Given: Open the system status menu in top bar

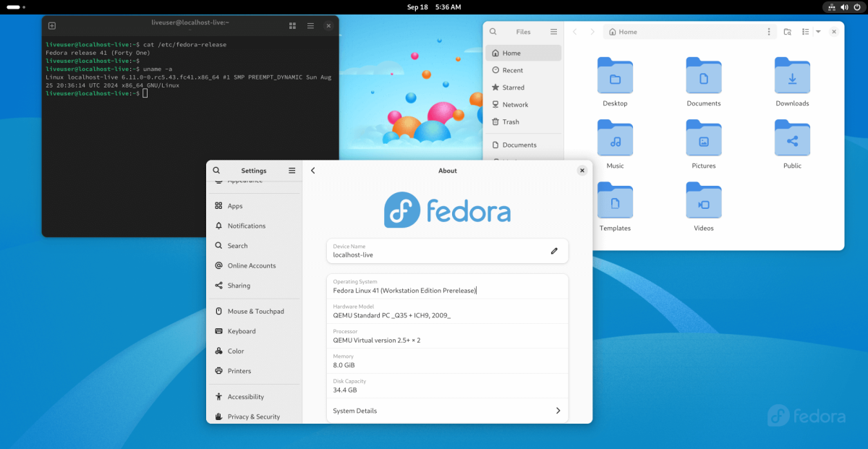Looking at the screenshot, I should point(843,7).
